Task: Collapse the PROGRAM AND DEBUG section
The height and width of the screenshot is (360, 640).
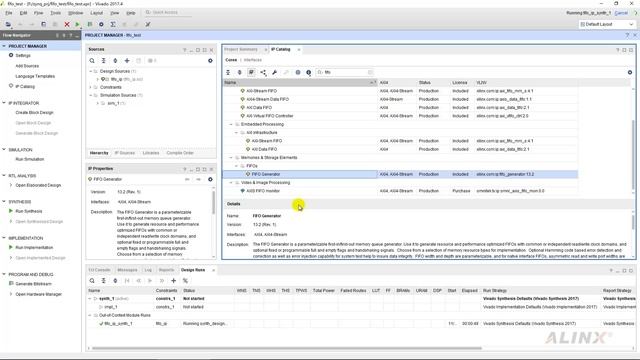Action: (4, 274)
